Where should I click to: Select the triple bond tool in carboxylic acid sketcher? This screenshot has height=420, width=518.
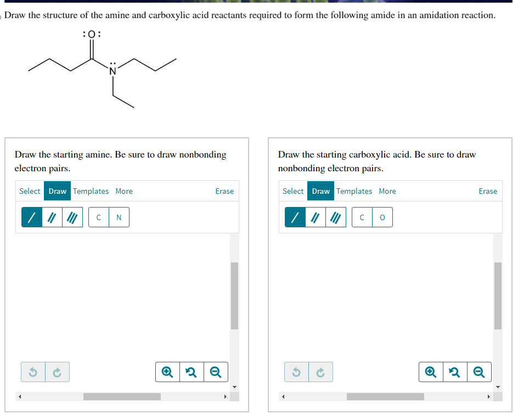coord(335,217)
